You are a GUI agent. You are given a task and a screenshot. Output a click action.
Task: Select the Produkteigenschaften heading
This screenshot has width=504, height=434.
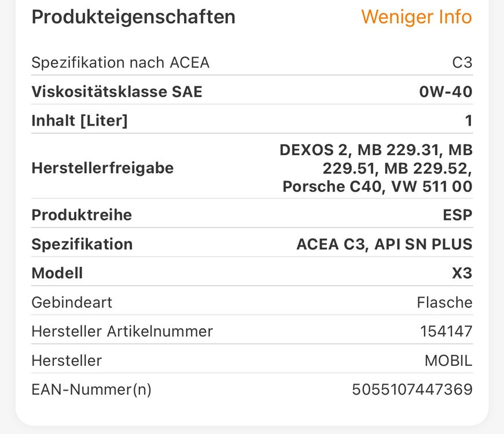(133, 17)
